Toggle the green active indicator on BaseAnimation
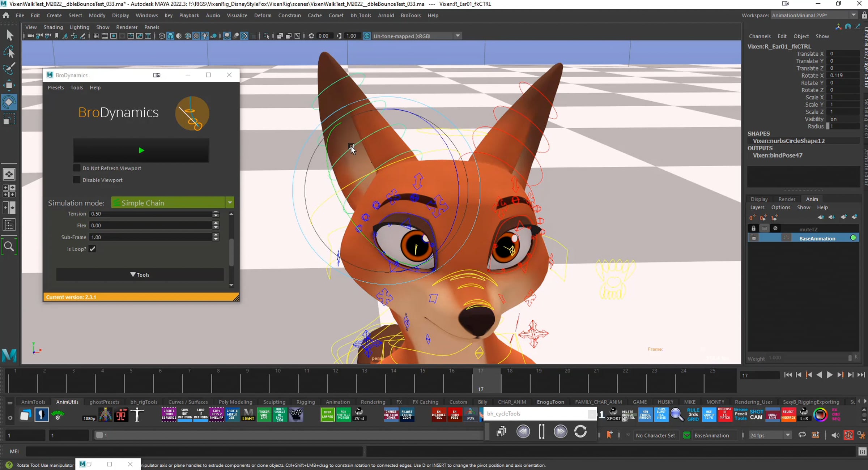 (x=853, y=238)
